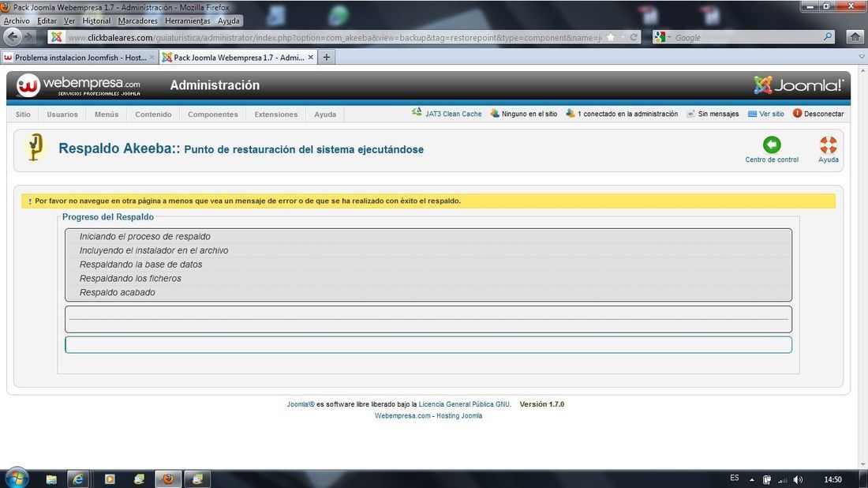Click the volume speaker tray icon

pos(798,479)
